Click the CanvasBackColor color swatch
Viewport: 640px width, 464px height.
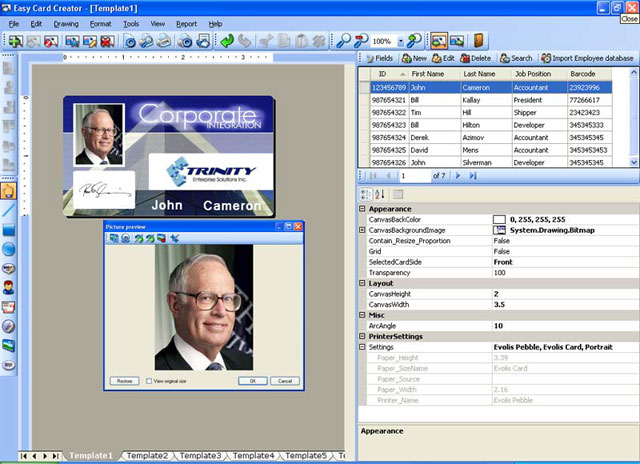499,219
